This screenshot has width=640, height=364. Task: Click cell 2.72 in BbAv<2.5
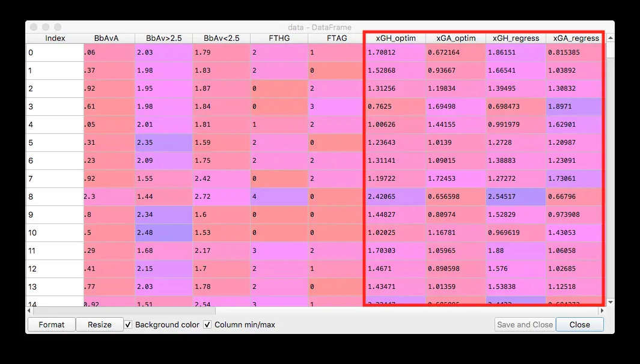[221, 196]
